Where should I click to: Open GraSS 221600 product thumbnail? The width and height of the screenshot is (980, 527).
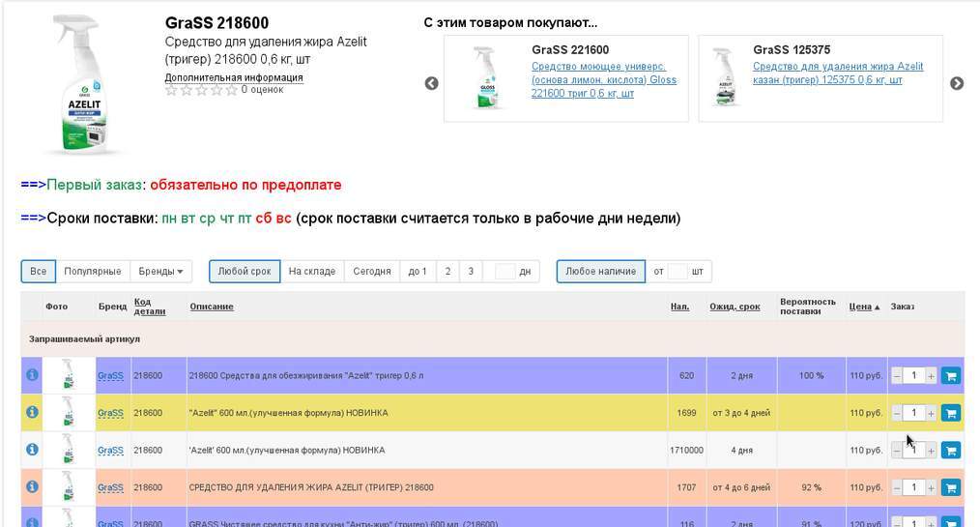point(485,78)
